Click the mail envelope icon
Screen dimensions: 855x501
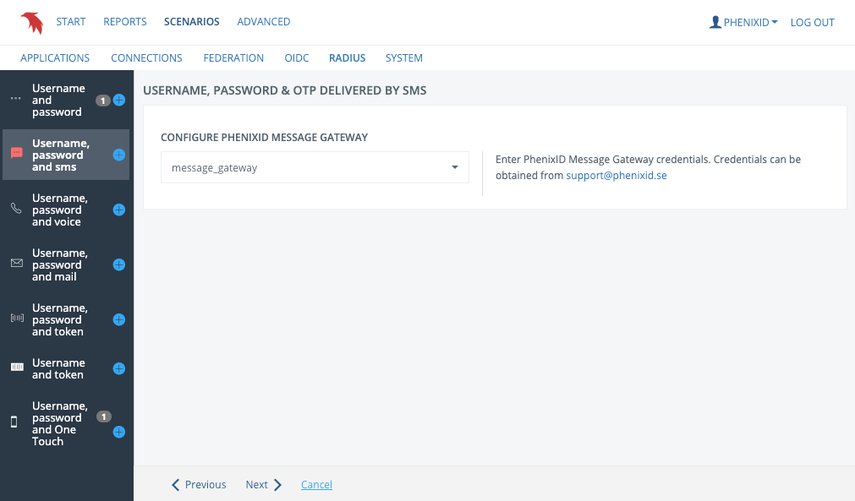[x=17, y=263]
